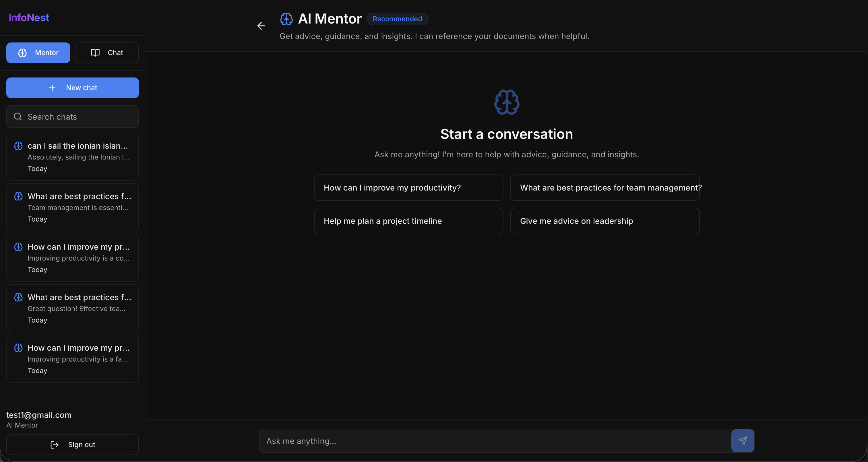
Task: Start a New chat
Action: point(72,88)
